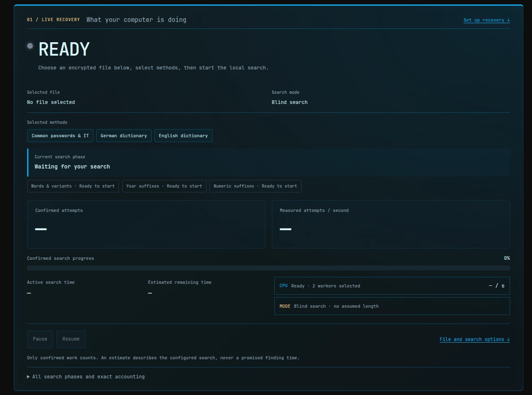Viewport: 532px width, 395px height.
Task: Click the Year suffixes phase chip
Action: coord(164,186)
